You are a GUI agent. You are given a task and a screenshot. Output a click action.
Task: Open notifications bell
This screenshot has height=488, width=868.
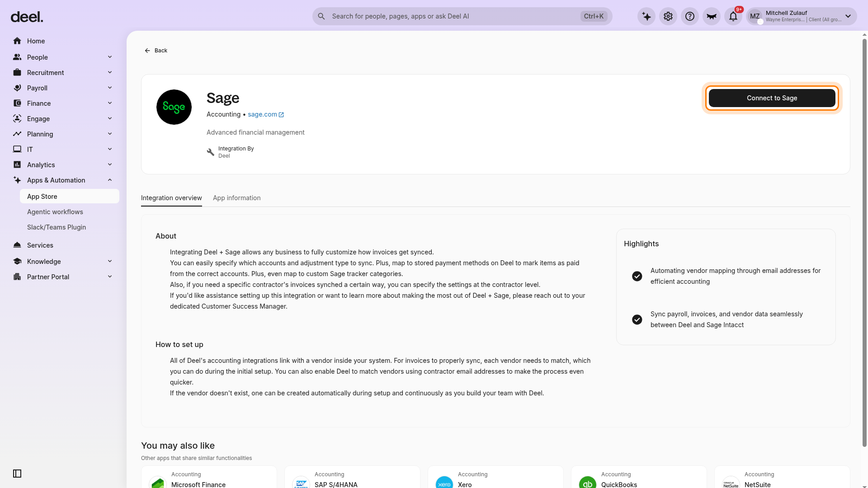pyautogui.click(x=733, y=16)
